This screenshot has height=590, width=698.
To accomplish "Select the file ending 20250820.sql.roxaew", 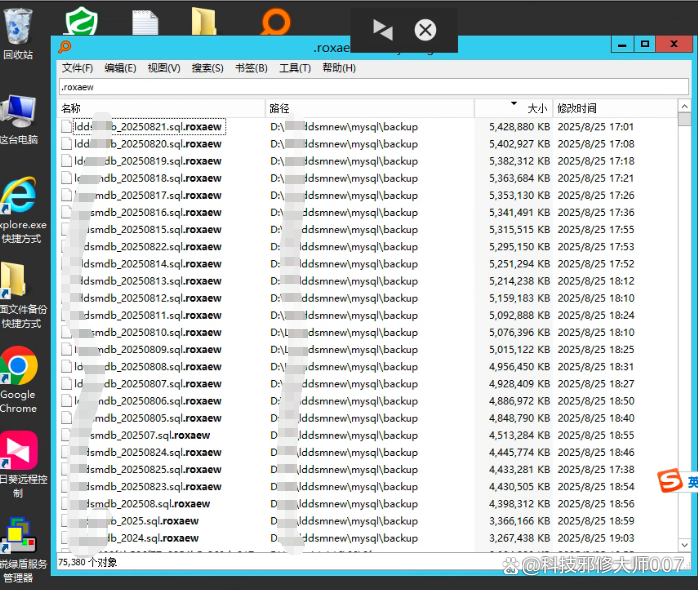I will click(x=150, y=144).
